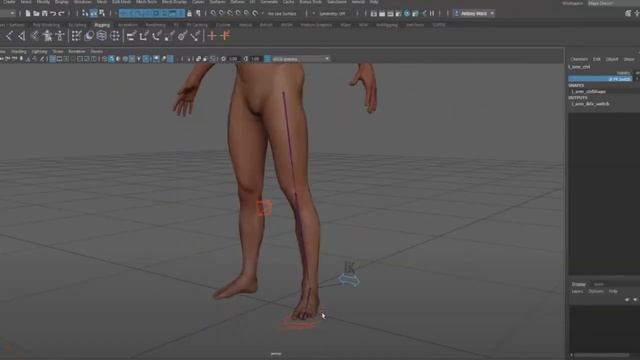Click the Undo arrow icon
The width and height of the screenshot is (640, 360).
[53, 13]
